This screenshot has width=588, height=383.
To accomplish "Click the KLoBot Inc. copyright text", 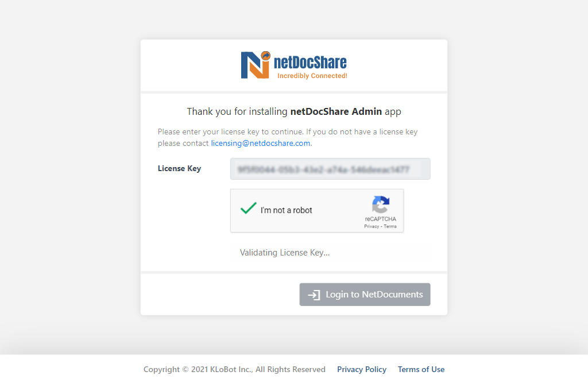I will click(234, 369).
